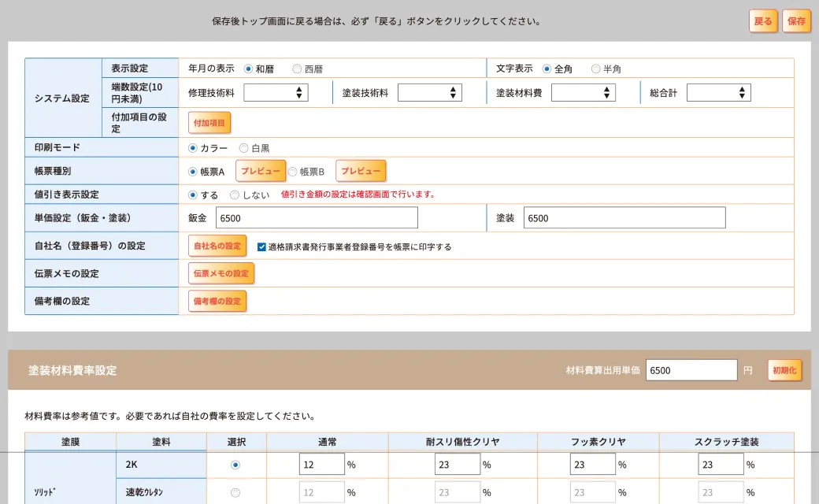The height and width of the screenshot is (504, 819).
Task: Toggle invoice registration number printing checkbox
Action: [261, 247]
